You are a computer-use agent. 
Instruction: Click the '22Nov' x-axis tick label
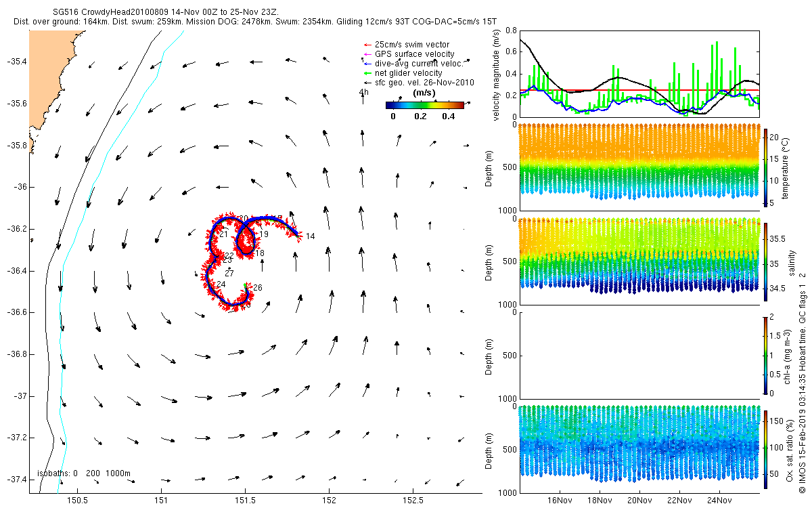pos(679,501)
